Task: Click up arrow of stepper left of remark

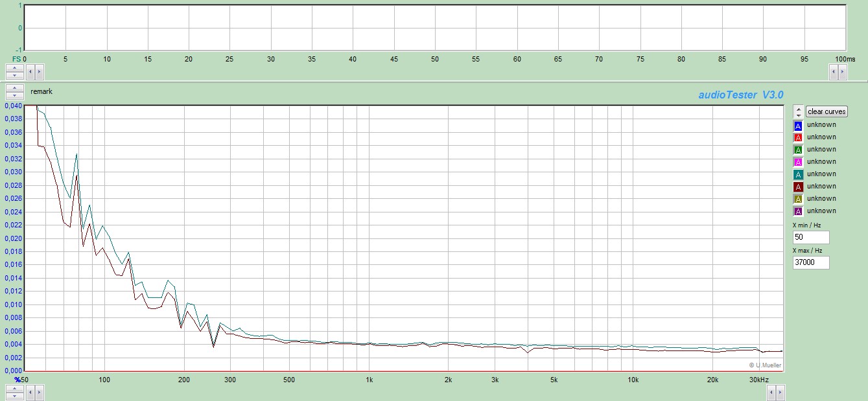Action: click(15, 88)
